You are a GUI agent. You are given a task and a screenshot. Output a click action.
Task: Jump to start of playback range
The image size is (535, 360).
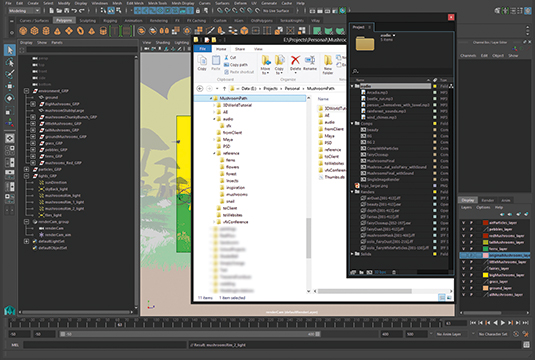[473, 322]
